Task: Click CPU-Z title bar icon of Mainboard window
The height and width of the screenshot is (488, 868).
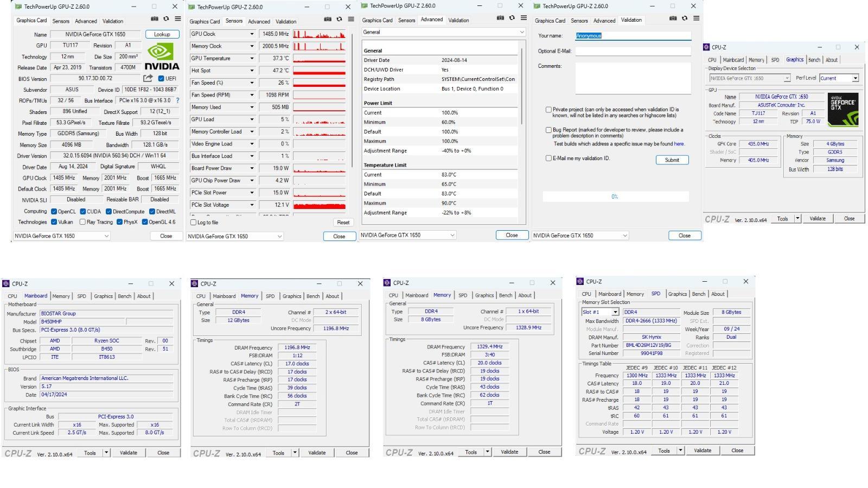Action: (6, 283)
